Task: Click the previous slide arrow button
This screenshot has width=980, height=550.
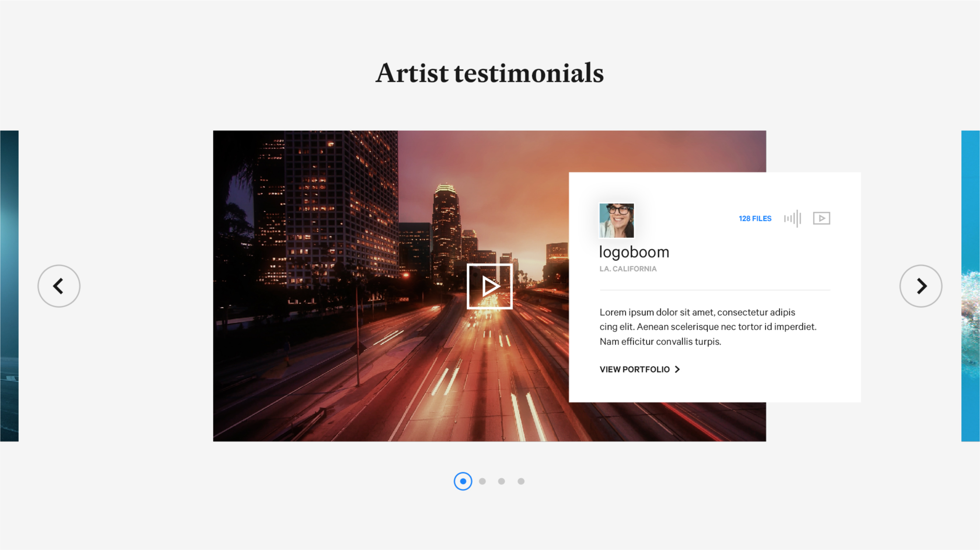Action: pyautogui.click(x=59, y=286)
